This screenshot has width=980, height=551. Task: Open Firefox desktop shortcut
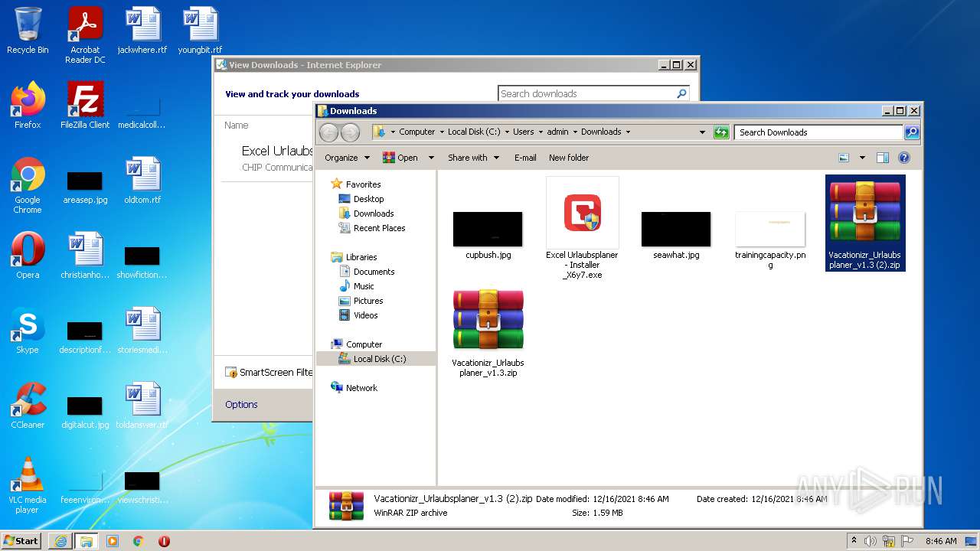pos(28,106)
